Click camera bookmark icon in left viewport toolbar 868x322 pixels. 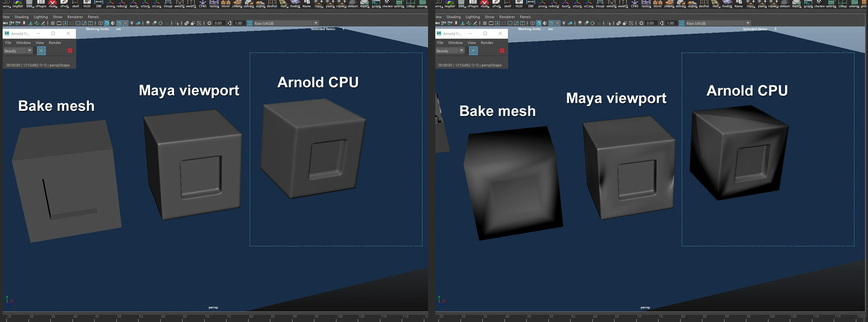tap(24, 23)
